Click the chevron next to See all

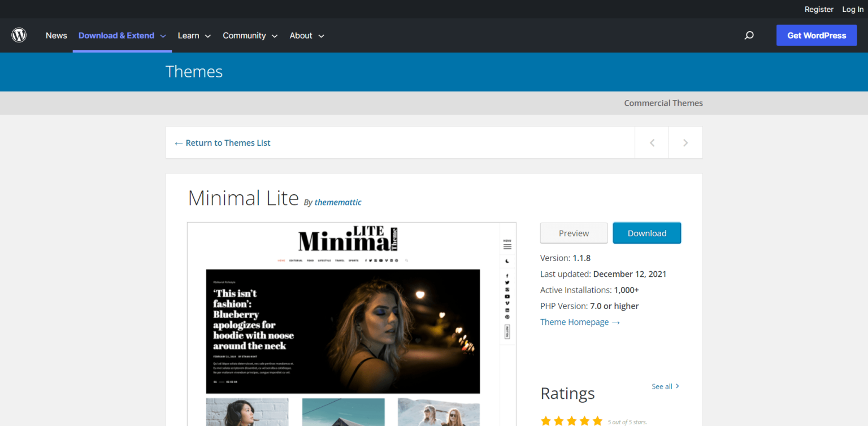677,386
